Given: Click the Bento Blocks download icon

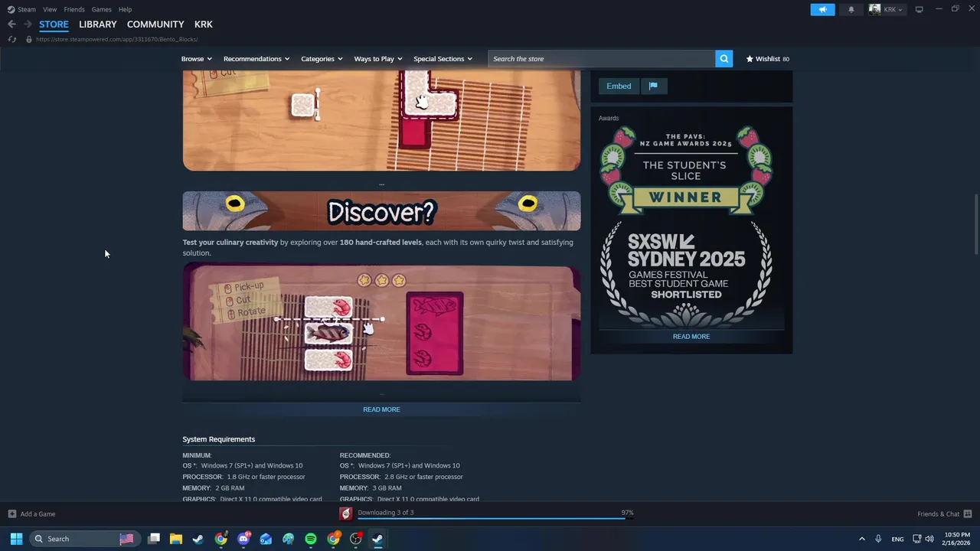Looking at the screenshot, I should click(x=346, y=514).
